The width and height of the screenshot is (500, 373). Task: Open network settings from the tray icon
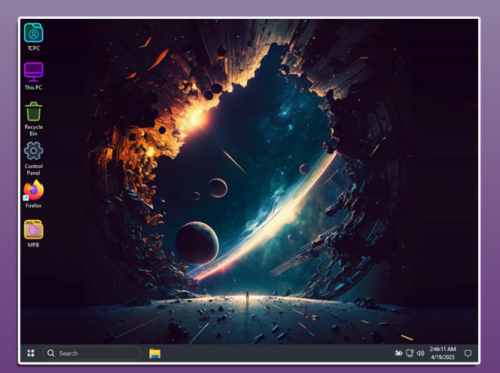click(410, 353)
